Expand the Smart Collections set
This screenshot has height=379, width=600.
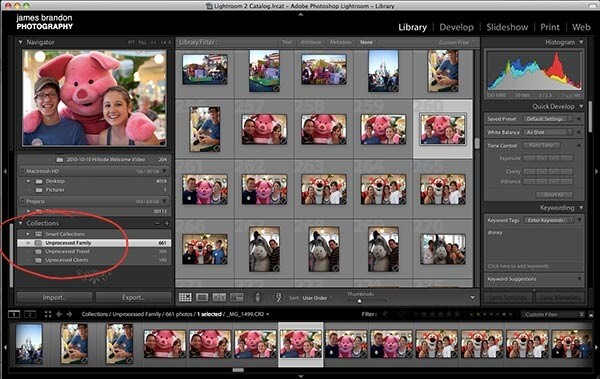coord(28,234)
